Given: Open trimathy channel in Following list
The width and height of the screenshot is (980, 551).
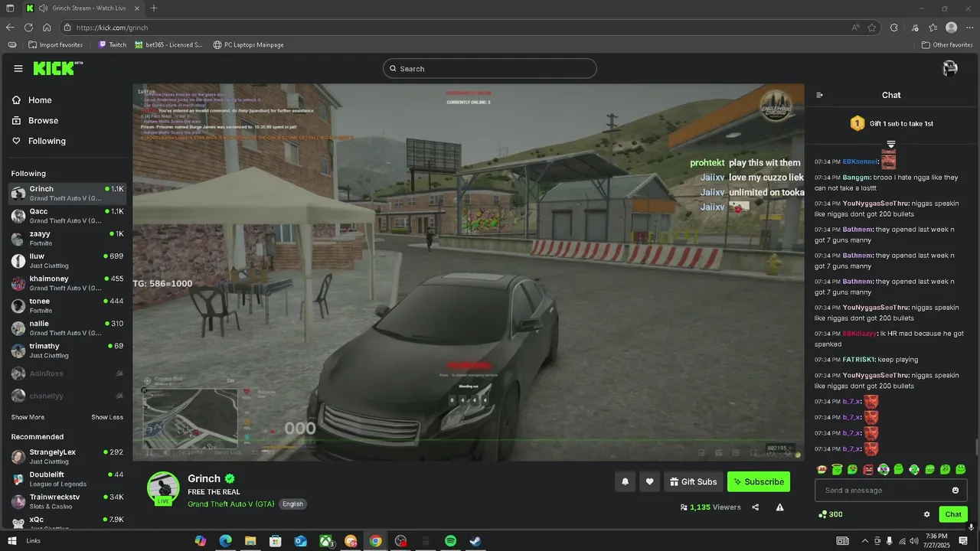Looking at the screenshot, I should tap(67, 350).
